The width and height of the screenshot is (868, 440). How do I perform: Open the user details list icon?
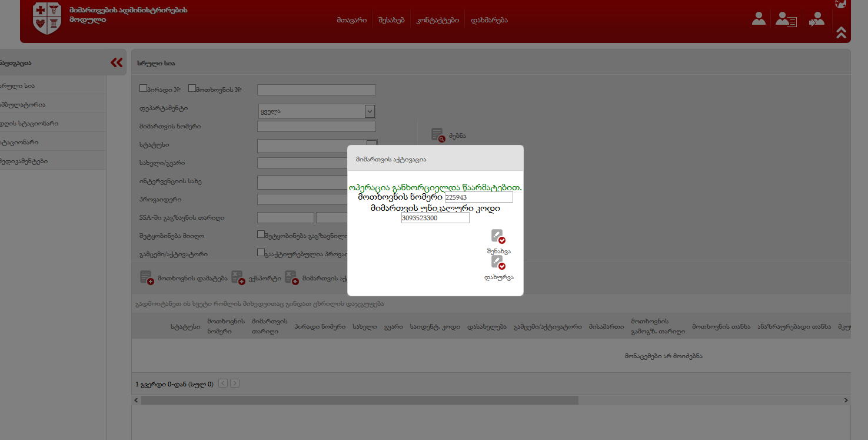(786, 19)
